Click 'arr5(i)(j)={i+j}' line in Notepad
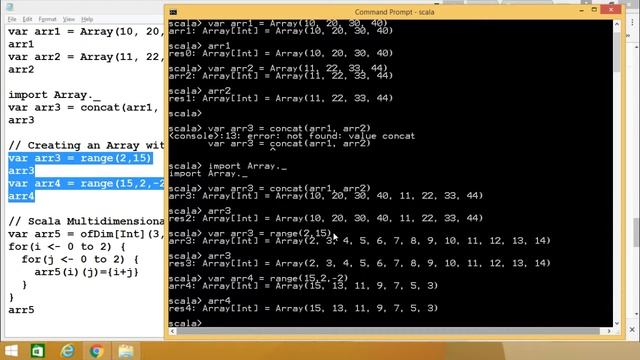 click(x=87, y=272)
